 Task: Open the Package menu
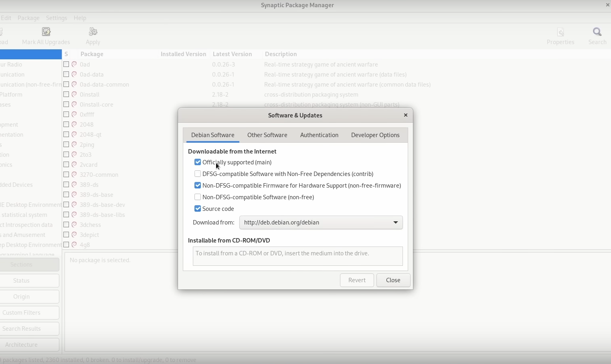click(28, 18)
